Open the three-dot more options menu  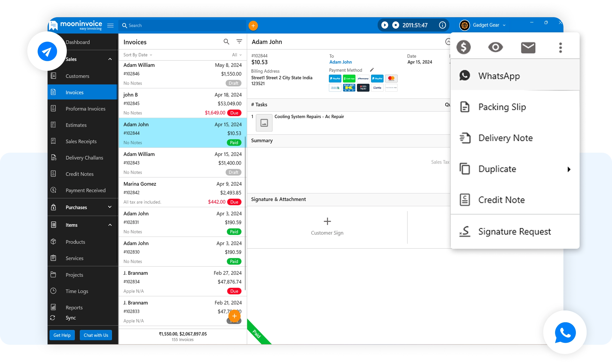(560, 48)
